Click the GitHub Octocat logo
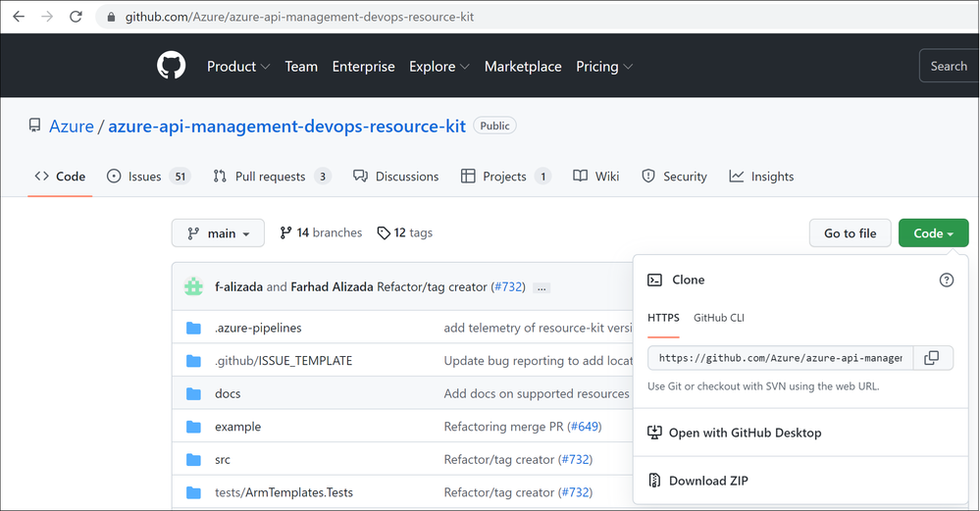980x511 pixels. tap(171, 67)
